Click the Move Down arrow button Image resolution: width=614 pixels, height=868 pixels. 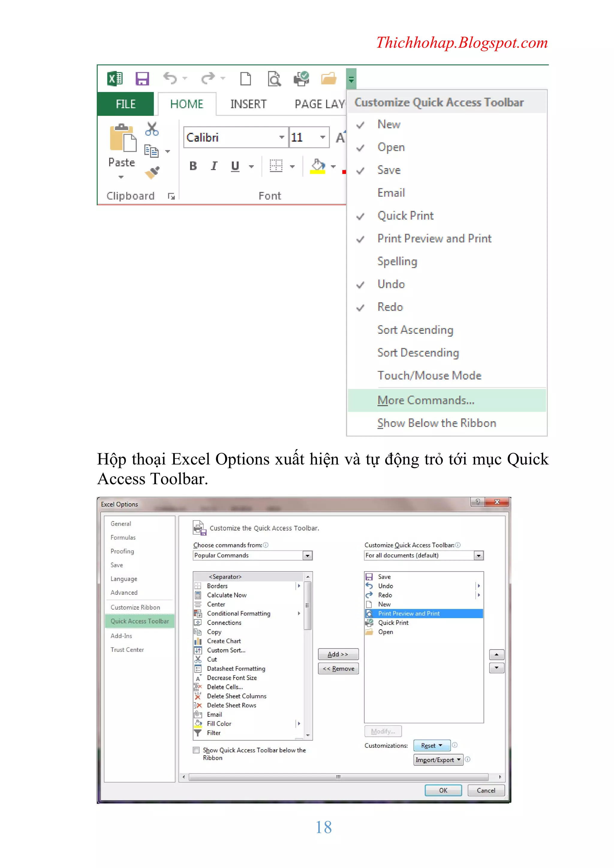496,668
